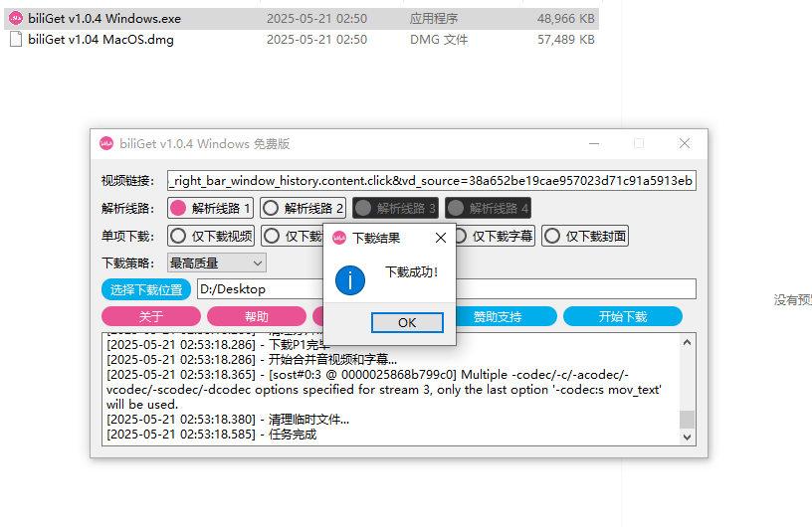Image resolution: width=812 pixels, height=527 pixels.
Task: Click 选择下载位置 button
Action: 146,289
